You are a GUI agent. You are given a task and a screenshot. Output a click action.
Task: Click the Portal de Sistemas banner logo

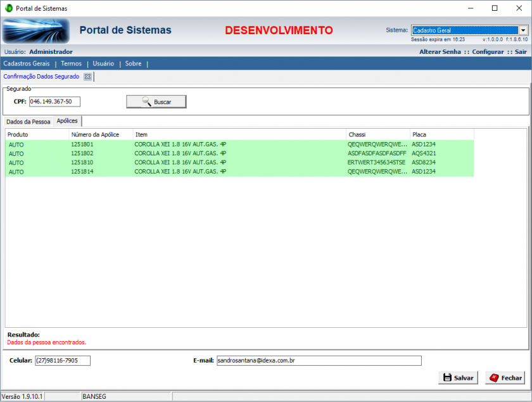click(x=35, y=30)
